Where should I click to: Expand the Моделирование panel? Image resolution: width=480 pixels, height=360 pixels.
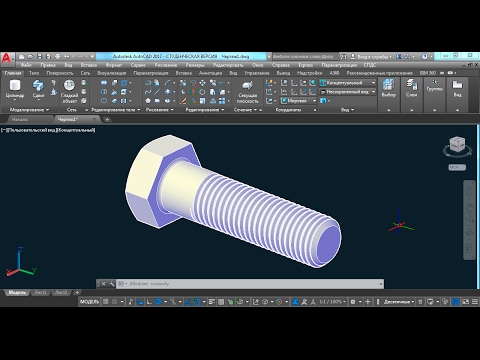click(x=29, y=110)
